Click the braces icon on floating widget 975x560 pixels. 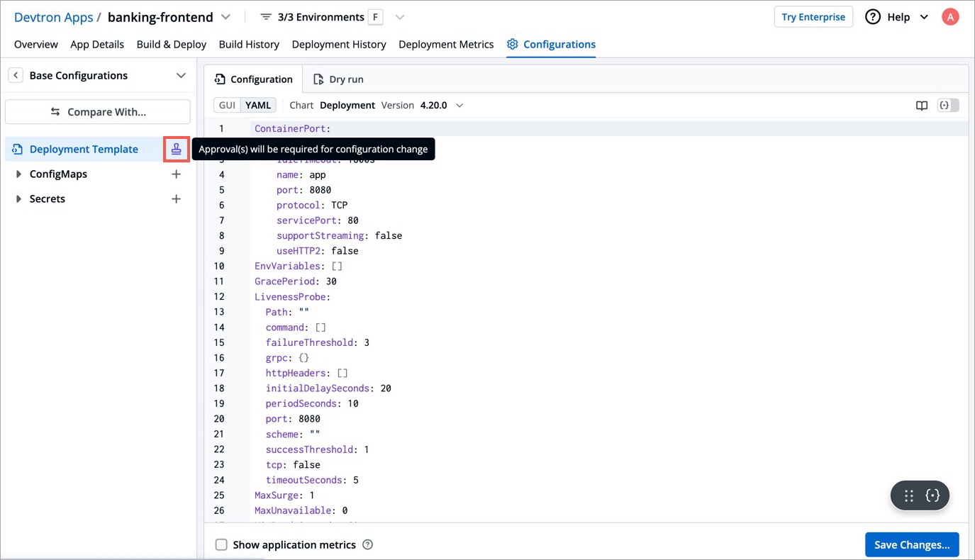[932, 496]
